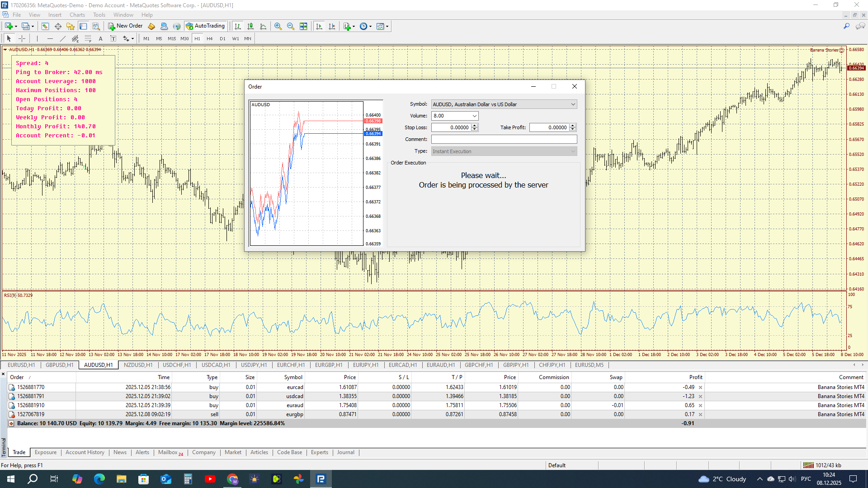
Task: Toggle AutoTrading on the toolbar
Action: (205, 26)
